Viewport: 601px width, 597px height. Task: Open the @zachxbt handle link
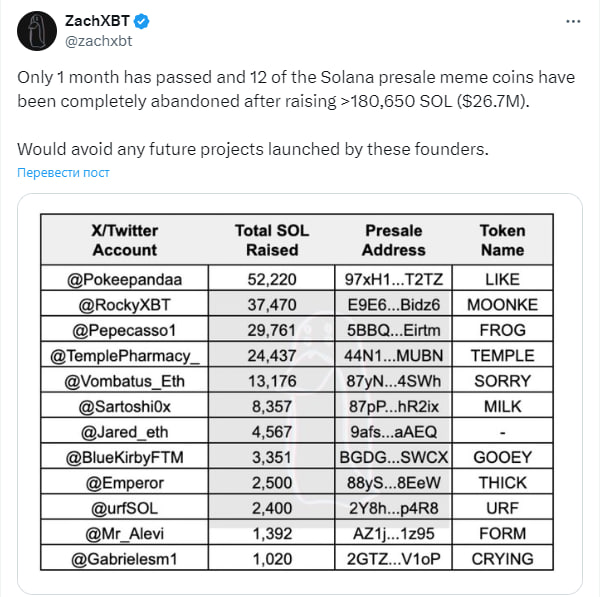[x=99, y=41]
